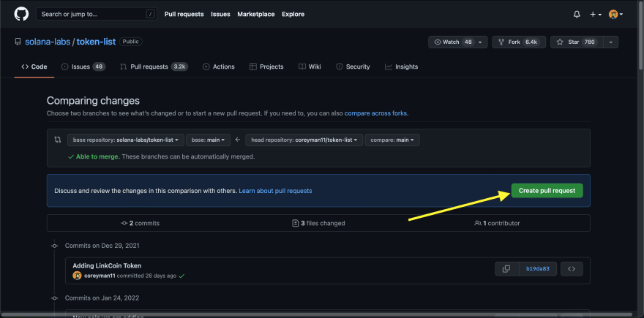
Task: Open Pull requests in top navigation
Action: [184, 14]
